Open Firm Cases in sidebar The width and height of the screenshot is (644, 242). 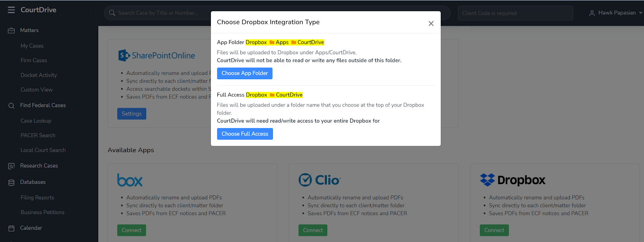coord(34,60)
